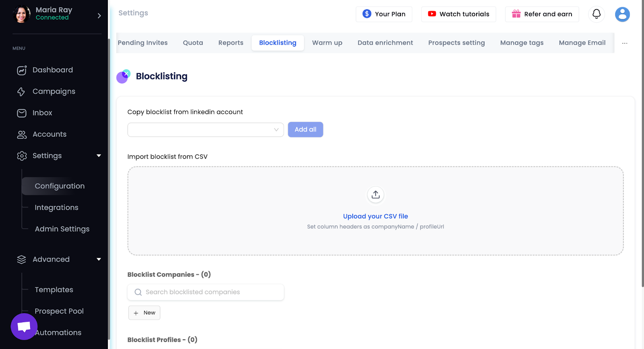The width and height of the screenshot is (644, 349).
Task: Expand Maria Ray account chevron
Action: click(x=99, y=16)
